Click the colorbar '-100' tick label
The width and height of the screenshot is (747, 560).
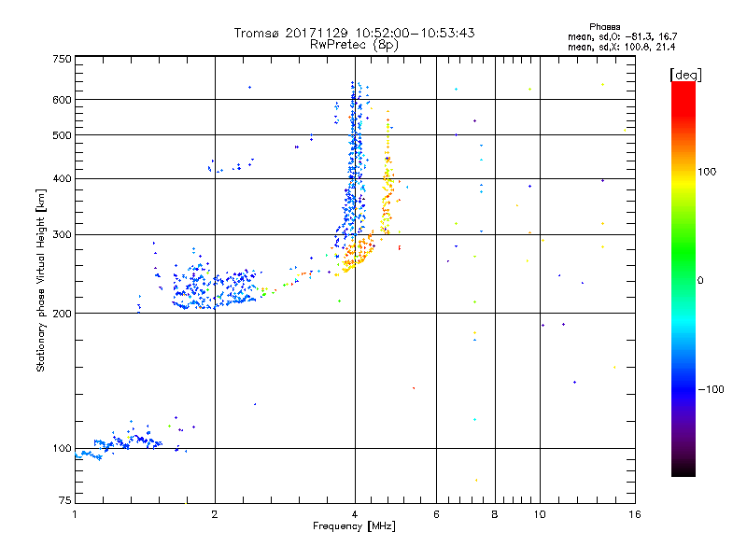711,389
